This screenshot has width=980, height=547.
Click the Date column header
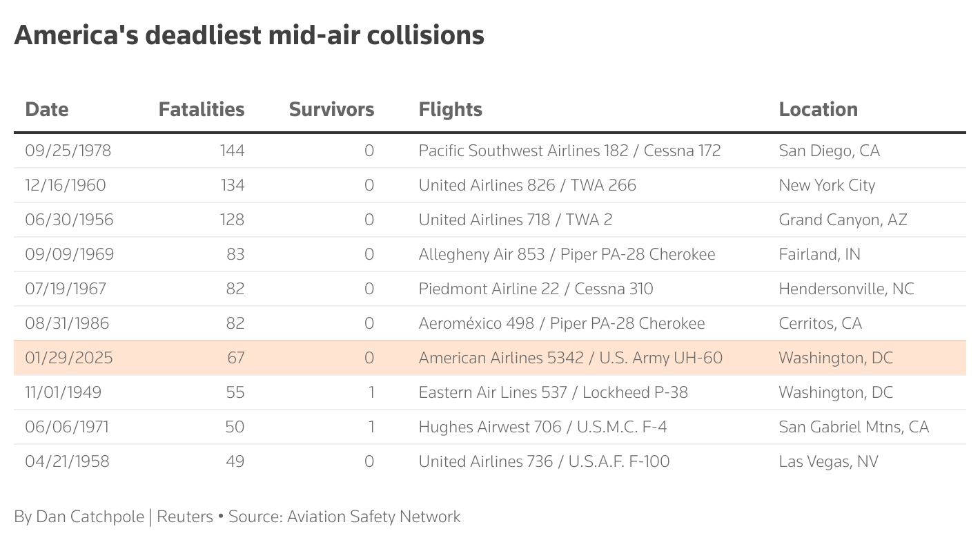click(x=47, y=109)
